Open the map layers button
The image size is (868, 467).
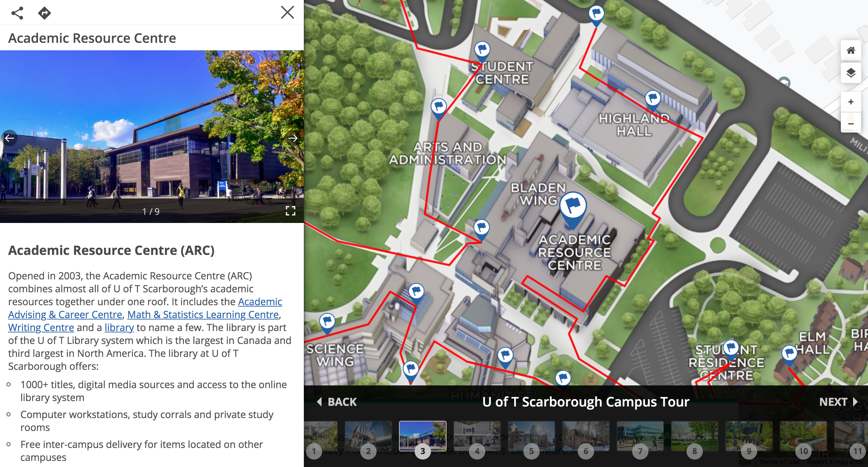851,73
